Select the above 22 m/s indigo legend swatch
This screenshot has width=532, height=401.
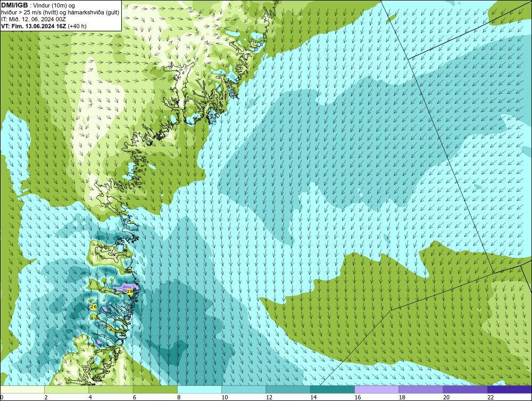point(510,389)
